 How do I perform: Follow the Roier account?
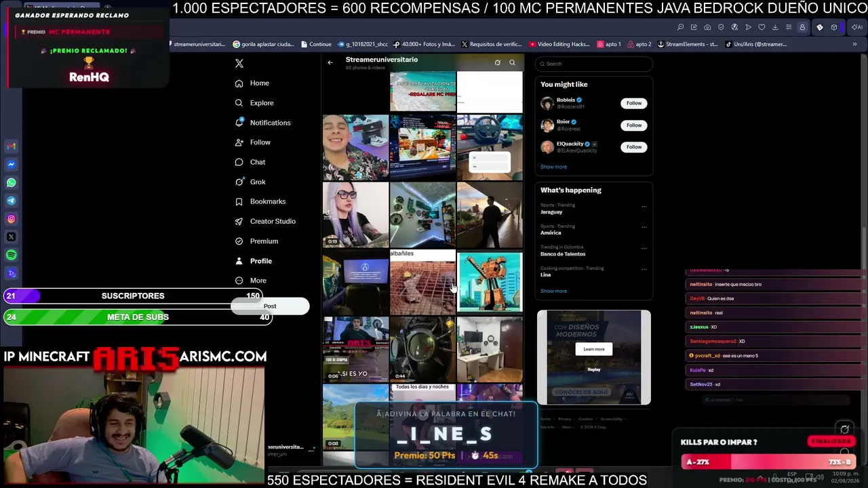click(x=634, y=125)
